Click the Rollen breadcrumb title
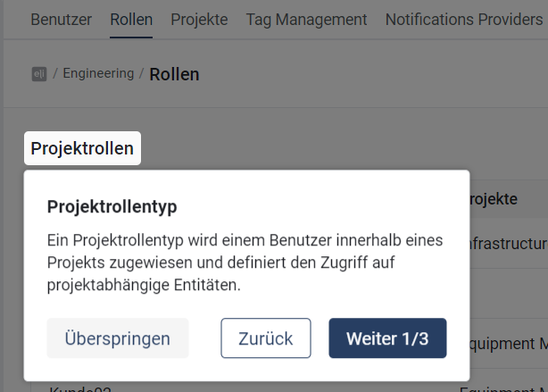The height and width of the screenshot is (392, 548). click(174, 74)
